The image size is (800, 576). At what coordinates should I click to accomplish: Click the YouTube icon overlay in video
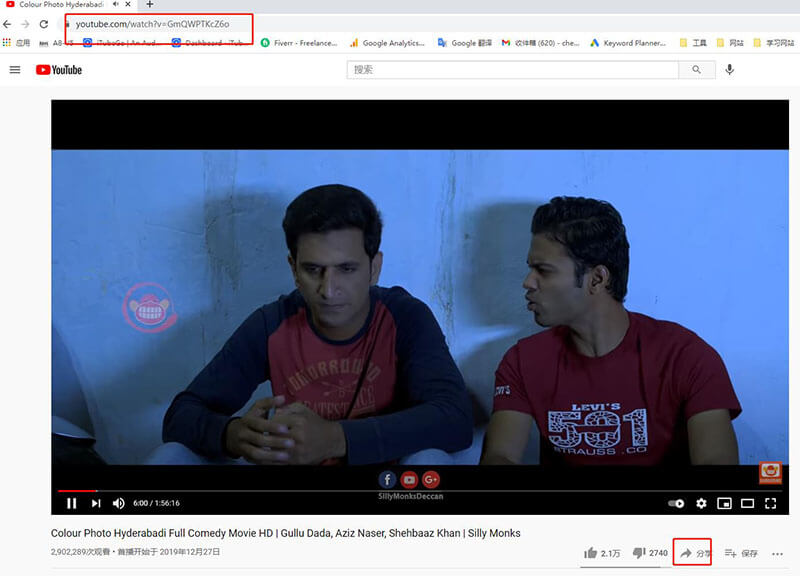[409, 480]
